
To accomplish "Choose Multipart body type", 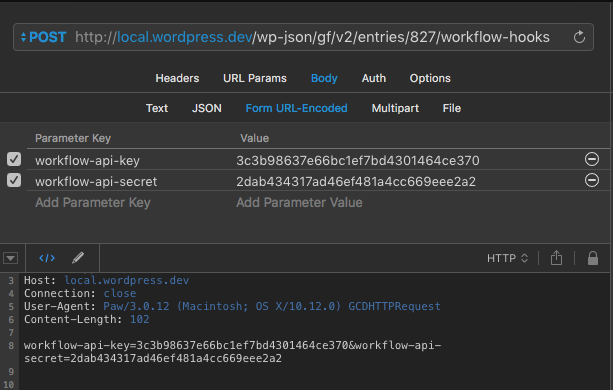I will [395, 108].
